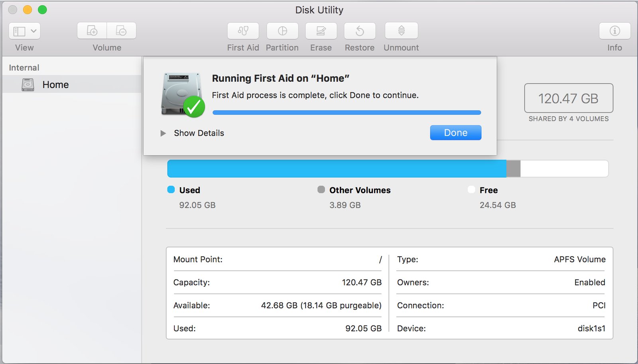Click the First Aid stethoscope icon
638x364 pixels.
(243, 31)
